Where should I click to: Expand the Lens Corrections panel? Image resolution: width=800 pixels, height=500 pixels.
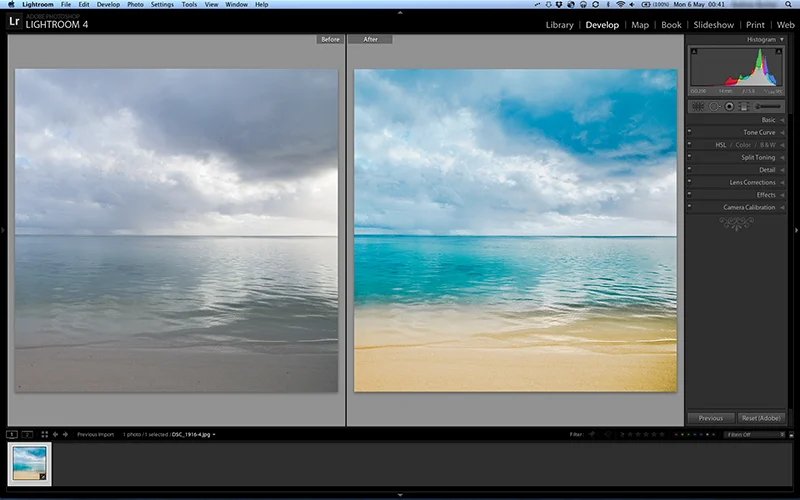click(736, 182)
